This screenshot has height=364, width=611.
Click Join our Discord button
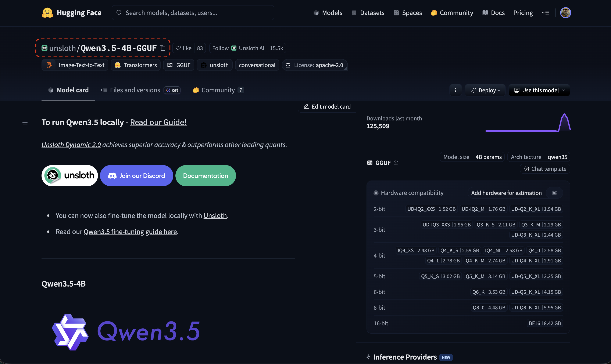[136, 176]
